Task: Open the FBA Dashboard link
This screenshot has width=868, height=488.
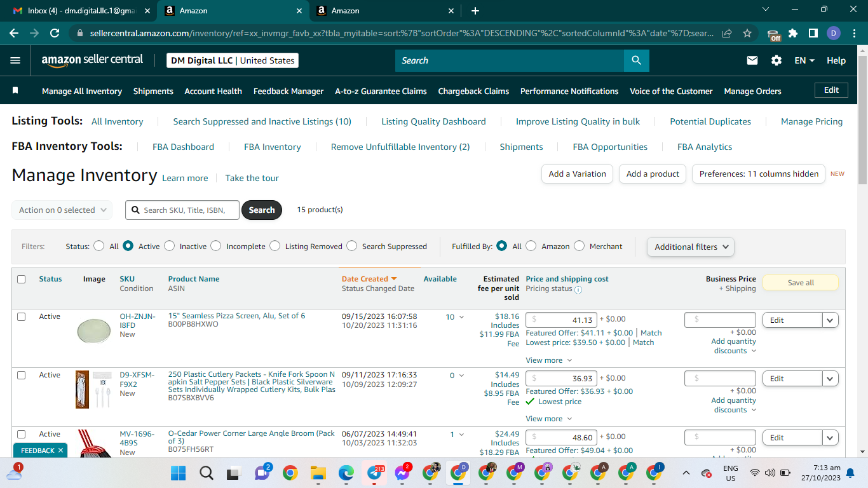Action: click(x=183, y=147)
